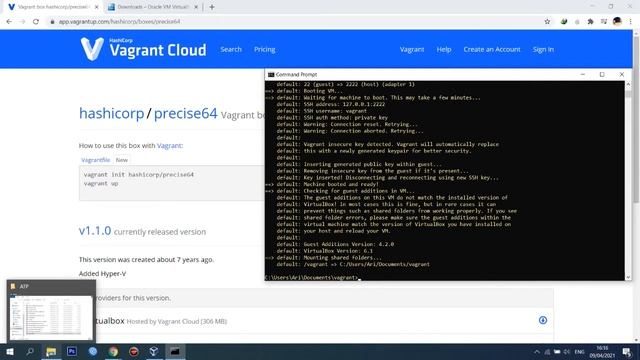Close the Vagrant box hashicorp/precise64 tab
This screenshot has width=640, height=360.
(x=96, y=7)
